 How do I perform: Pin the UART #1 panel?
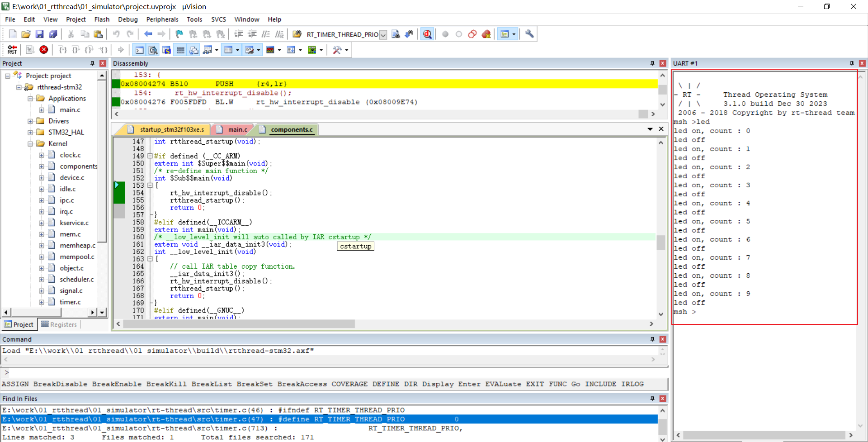coord(852,63)
